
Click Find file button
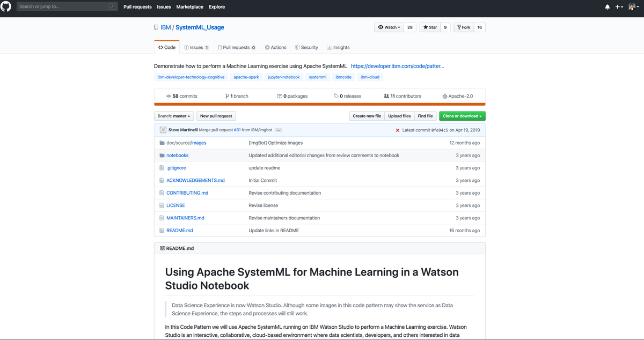pyautogui.click(x=425, y=116)
